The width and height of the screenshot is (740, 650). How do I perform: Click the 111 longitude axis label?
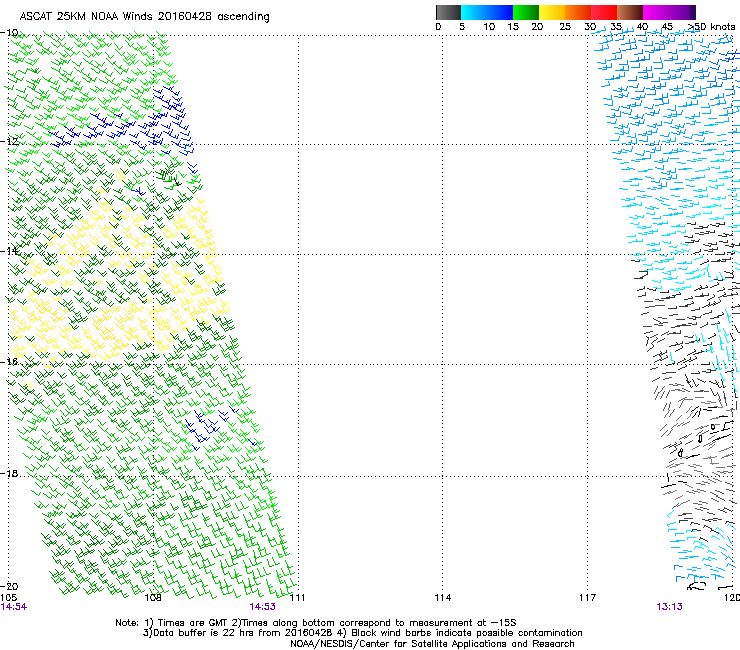[297, 598]
